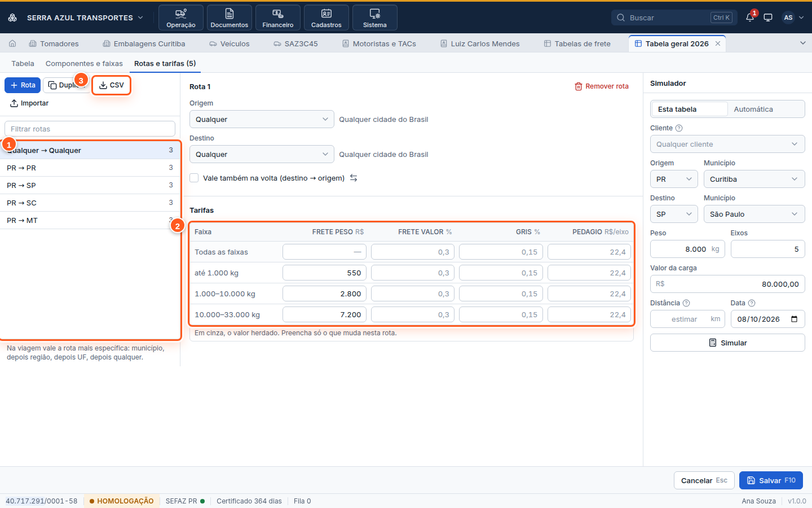Open the Financeiro module

278,17
